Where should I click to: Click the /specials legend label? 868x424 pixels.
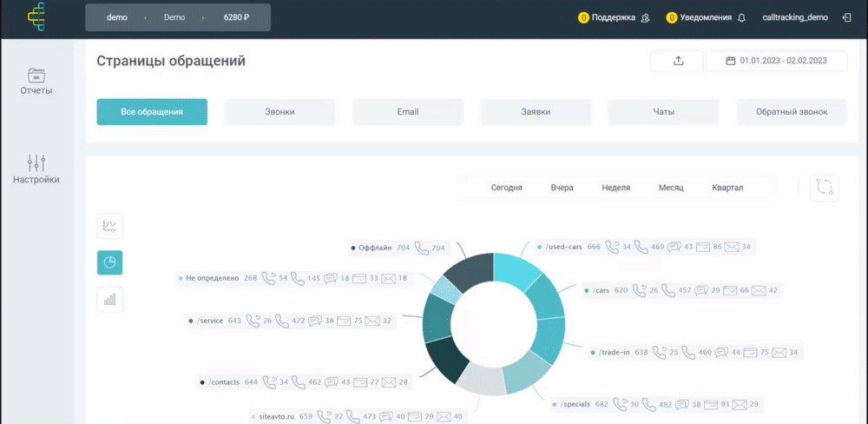(575, 404)
